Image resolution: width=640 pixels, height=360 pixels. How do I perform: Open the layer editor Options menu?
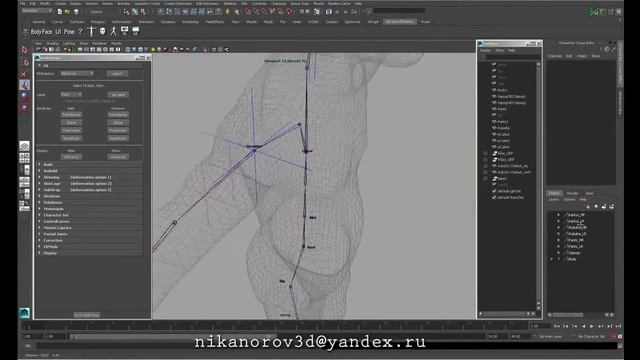point(569,200)
